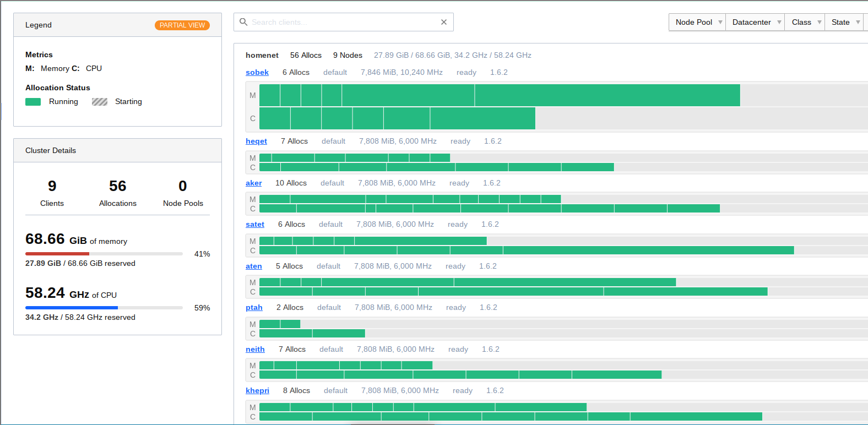The height and width of the screenshot is (425, 868).
Task: Open the satet client link
Action: 255,224
